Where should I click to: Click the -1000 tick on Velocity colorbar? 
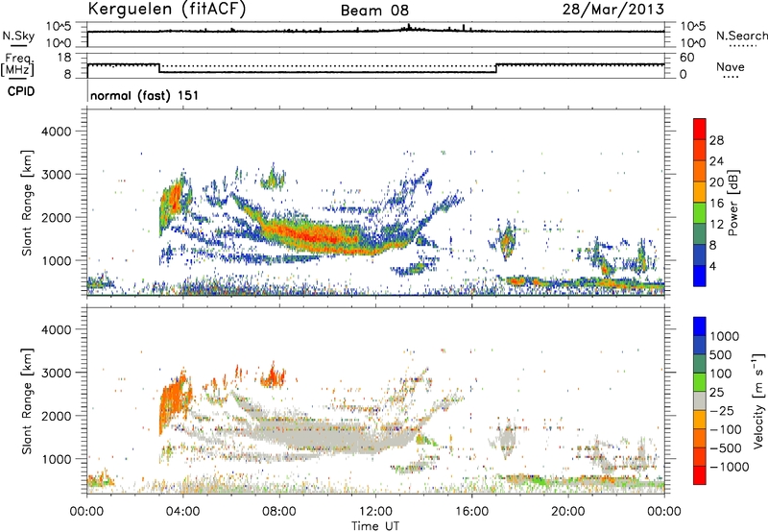click(x=729, y=467)
